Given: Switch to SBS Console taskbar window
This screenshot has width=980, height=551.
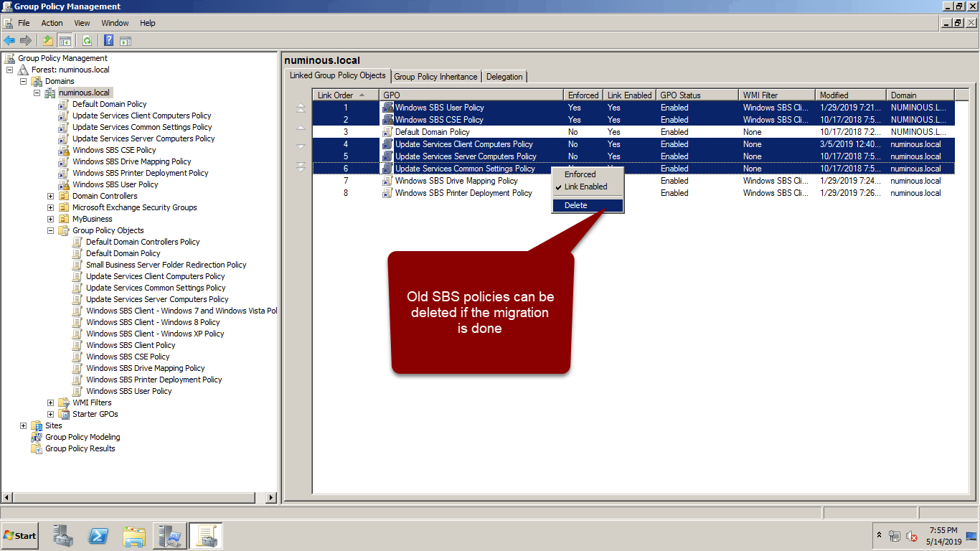Looking at the screenshot, I should pyautogui.click(x=171, y=535).
